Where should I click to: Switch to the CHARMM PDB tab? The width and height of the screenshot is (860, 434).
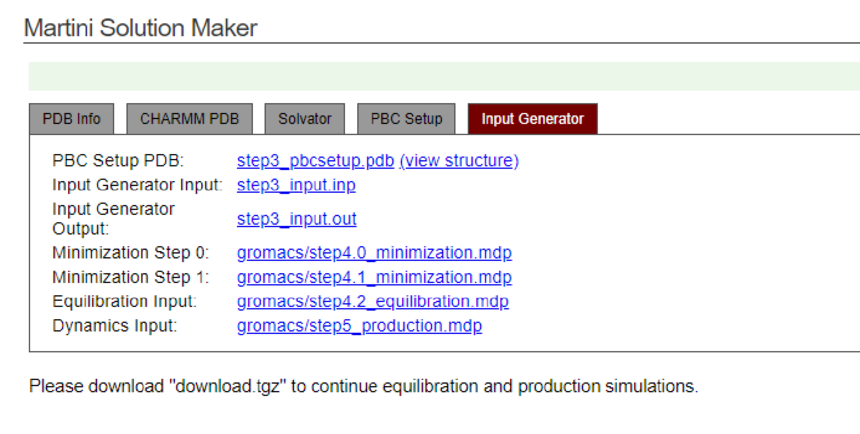coord(189,119)
